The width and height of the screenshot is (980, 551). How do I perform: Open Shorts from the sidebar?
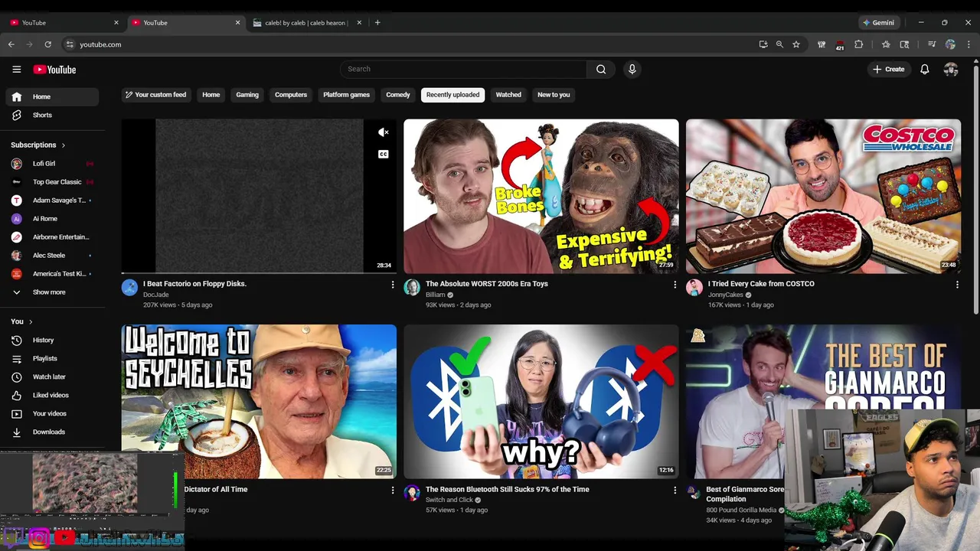coord(52,115)
